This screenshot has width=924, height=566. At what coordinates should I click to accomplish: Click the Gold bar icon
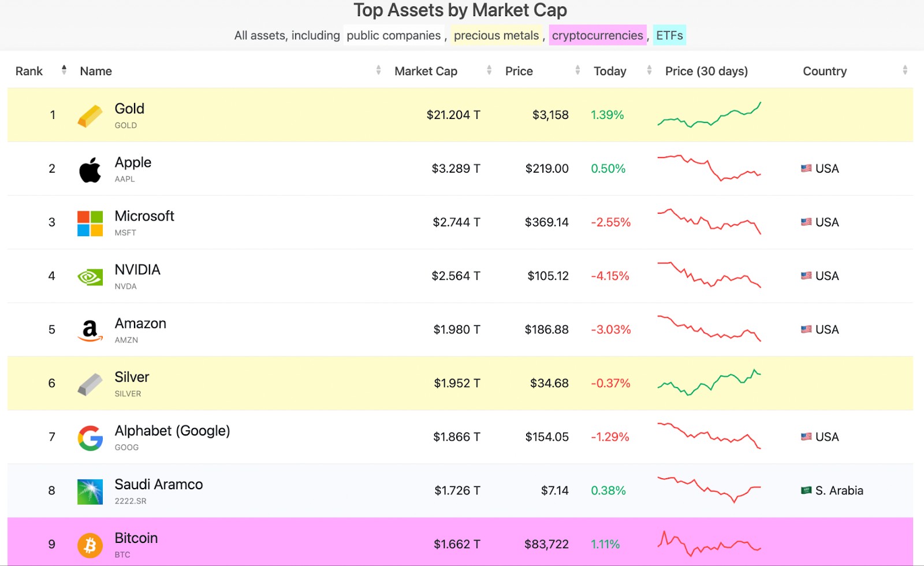pyautogui.click(x=90, y=116)
